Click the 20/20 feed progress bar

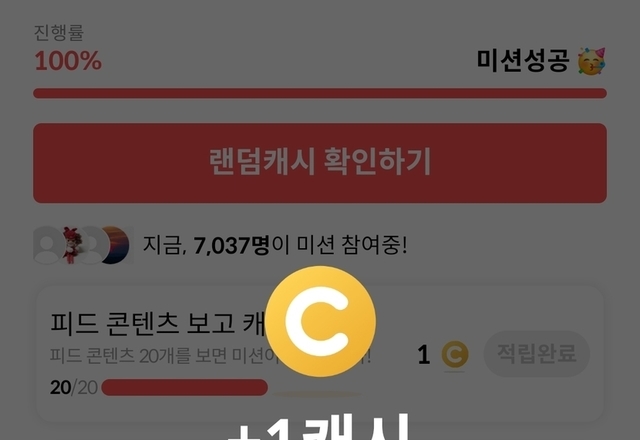pyautogui.click(x=184, y=387)
